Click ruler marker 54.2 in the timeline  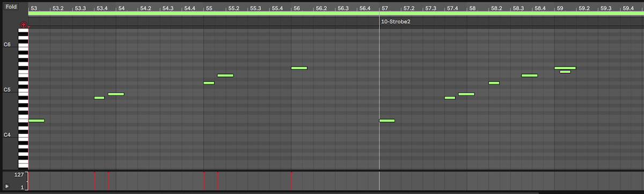tap(145, 9)
